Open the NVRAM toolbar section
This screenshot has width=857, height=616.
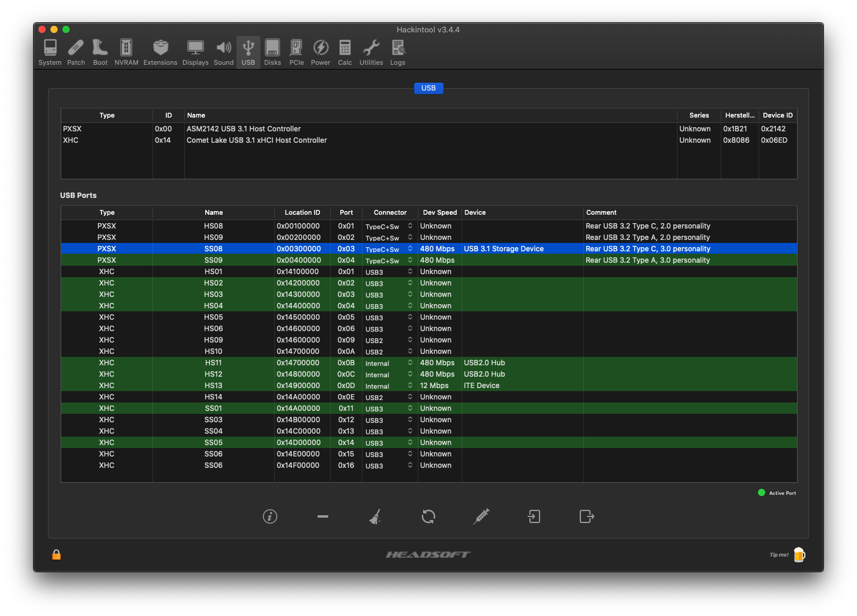click(126, 52)
